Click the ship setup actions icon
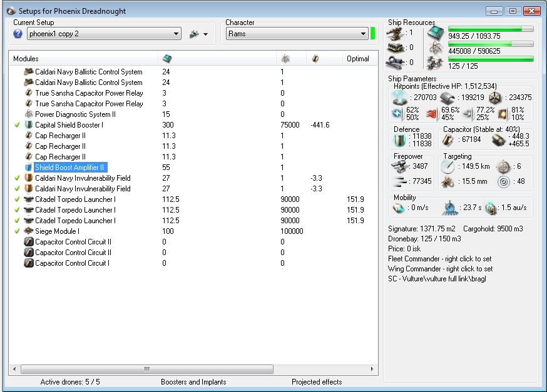The image size is (547, 392). point(194,34)
